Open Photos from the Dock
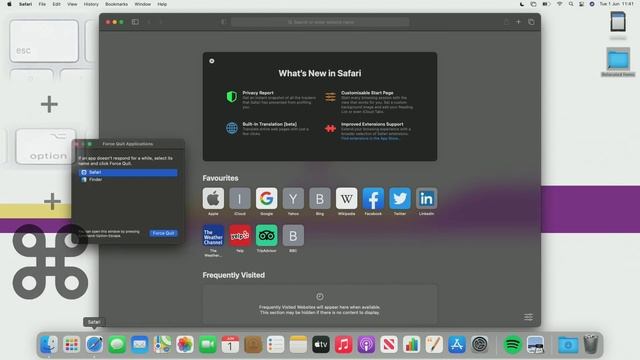The height and width of the screenshot is (360, 640). (x=185, y=344)
